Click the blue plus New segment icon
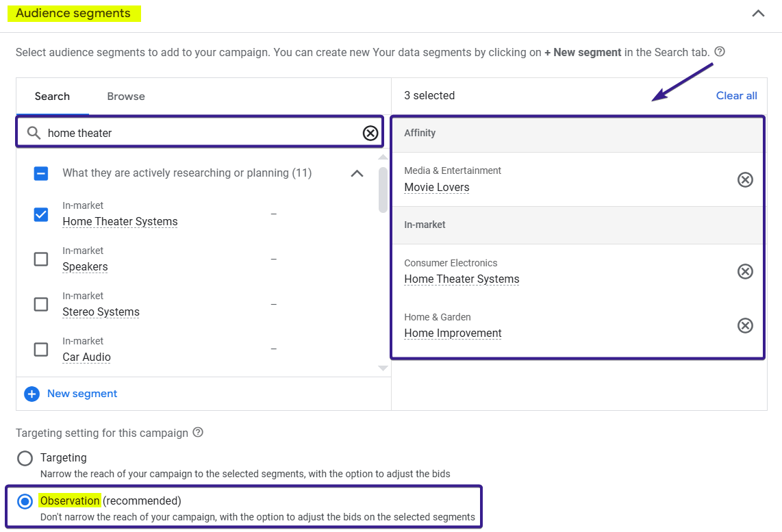Viewport: 782px width, 532px height. [x=32, y=394]
